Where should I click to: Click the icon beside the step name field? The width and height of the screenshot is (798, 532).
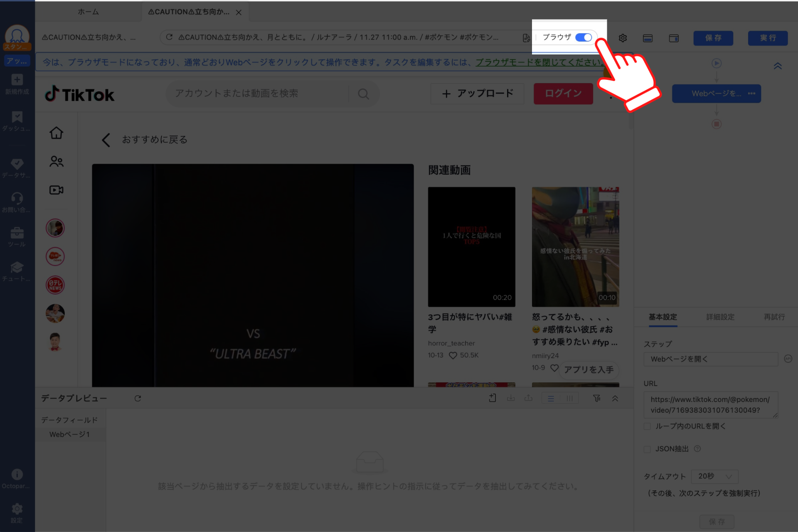pos(788,359)
